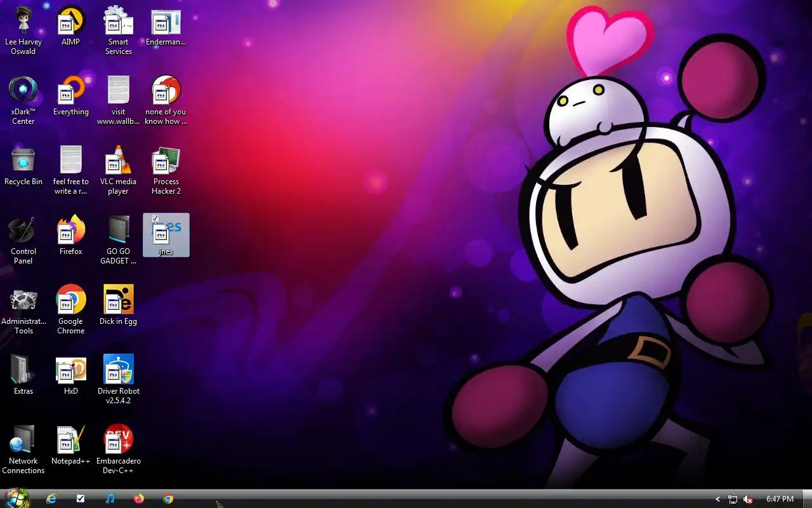Open the Extras folder
The image size is (812, 508).
[23, 375]
